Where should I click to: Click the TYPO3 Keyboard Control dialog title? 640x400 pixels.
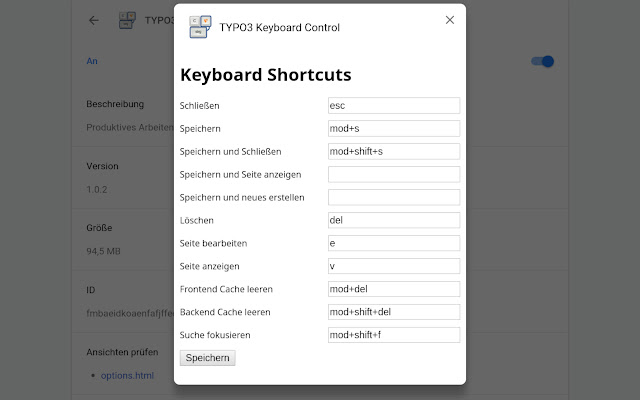(x=280, y=27)
